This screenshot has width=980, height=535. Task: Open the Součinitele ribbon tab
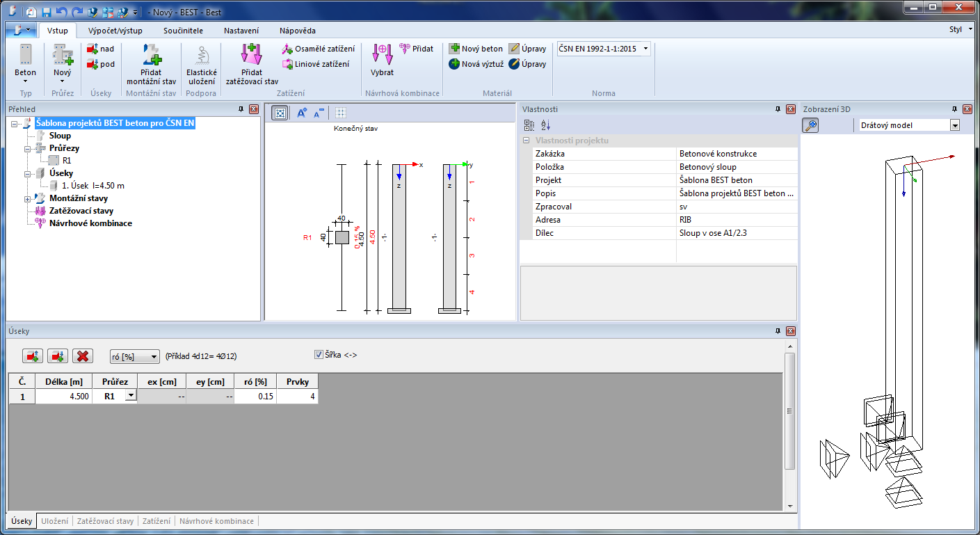[x=183, y=31]
